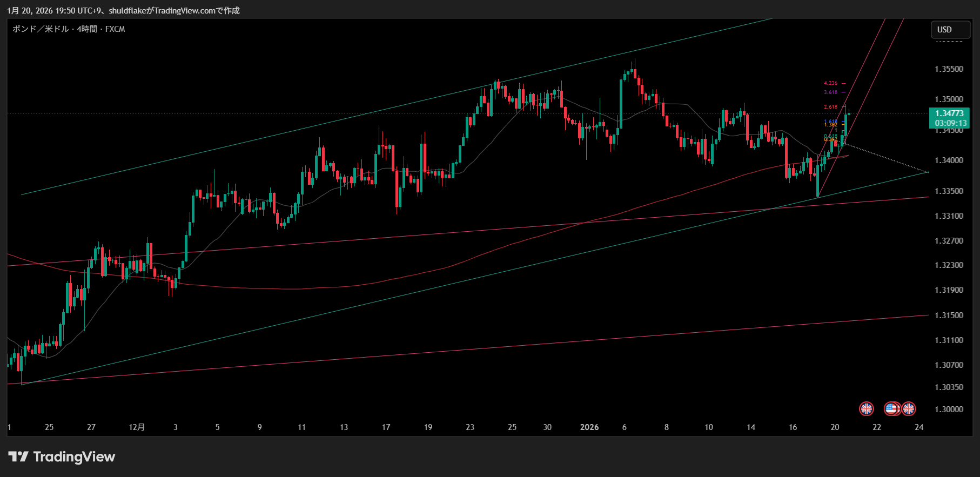Screen dimensions: 980x477
Task: Select the 4.236 Fibonacci level label
Action: (830, 83)
